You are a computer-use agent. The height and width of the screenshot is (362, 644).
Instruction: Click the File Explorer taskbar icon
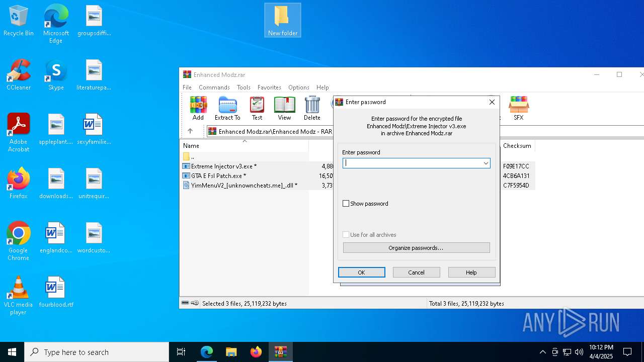pyautogui.click(x=231, y=352)
